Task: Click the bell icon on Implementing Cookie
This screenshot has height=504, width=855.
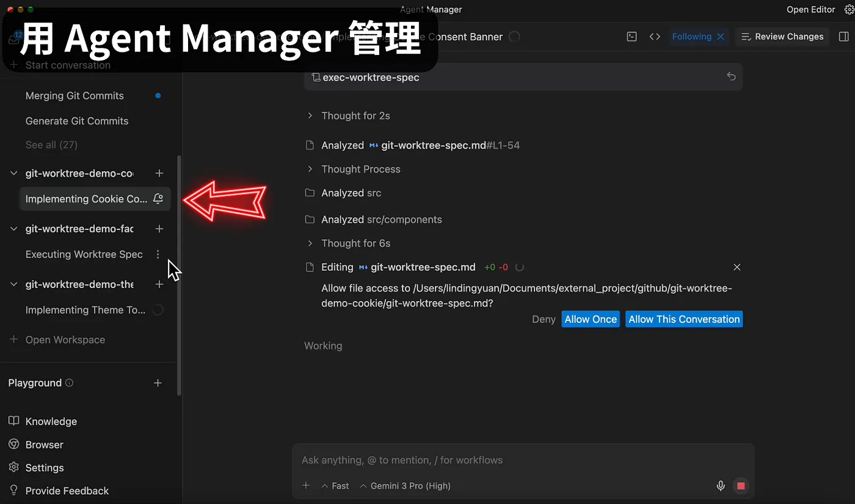Action: [x=158, y=199]
